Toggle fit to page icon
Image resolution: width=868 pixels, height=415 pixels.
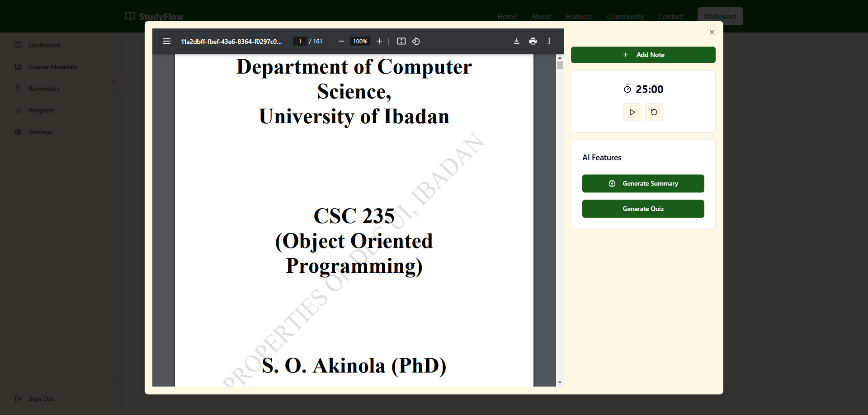tap(401, 41)
